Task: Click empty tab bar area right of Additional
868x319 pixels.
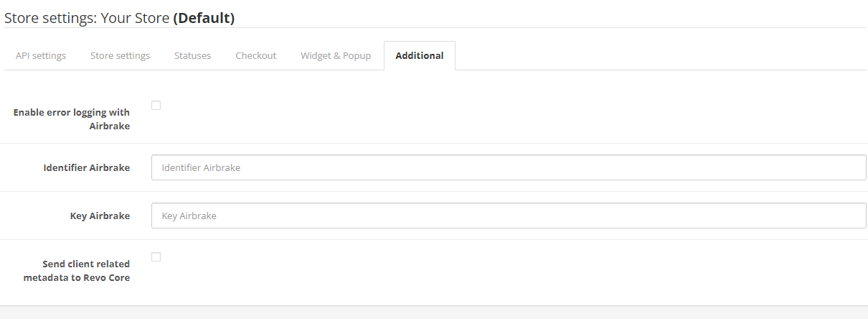Action: click(646, 55)
